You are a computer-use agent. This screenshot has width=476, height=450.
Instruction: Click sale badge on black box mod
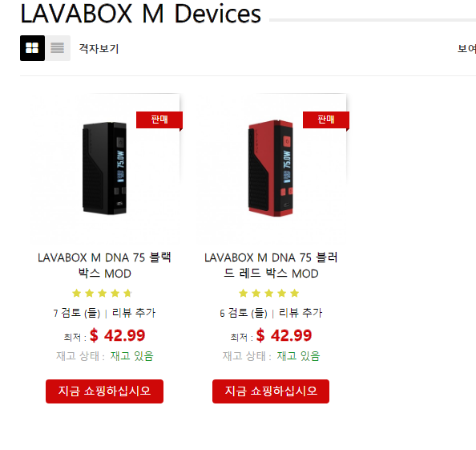pos(159,120)
